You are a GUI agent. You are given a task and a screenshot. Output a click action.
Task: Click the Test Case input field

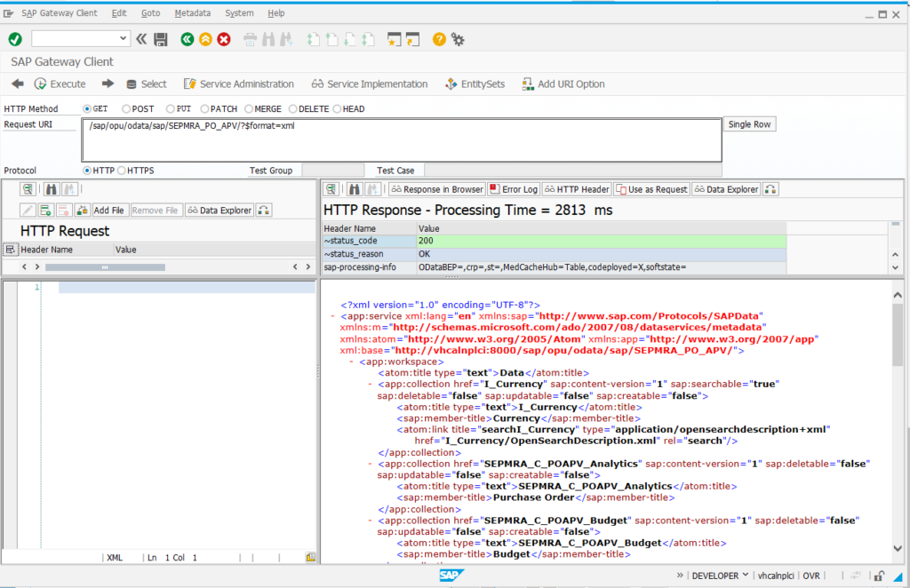573,171
